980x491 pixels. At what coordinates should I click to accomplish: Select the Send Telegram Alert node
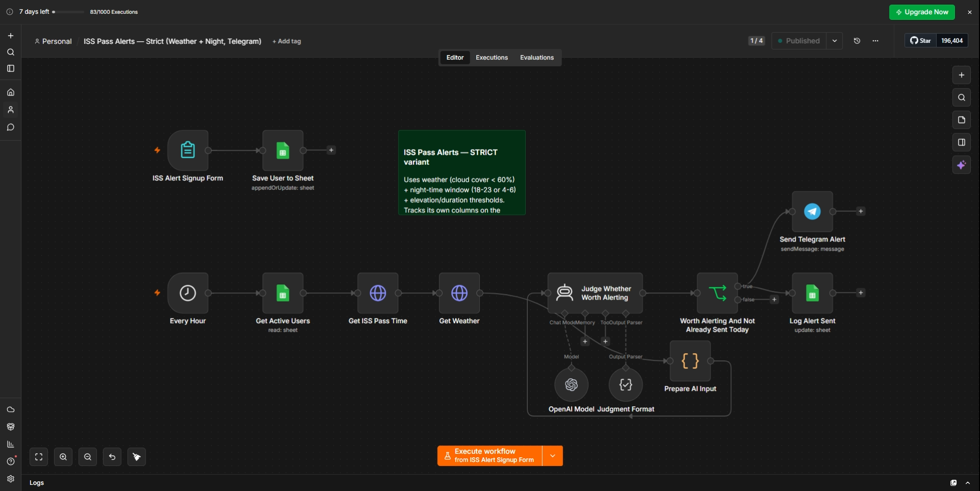click(812, 211)
